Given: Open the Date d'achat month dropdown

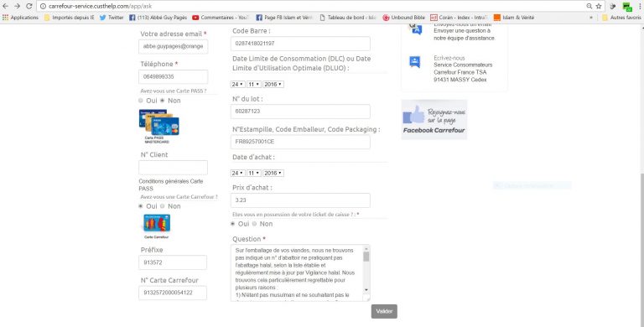Looking at the screenshot, I should click(254, 174).
